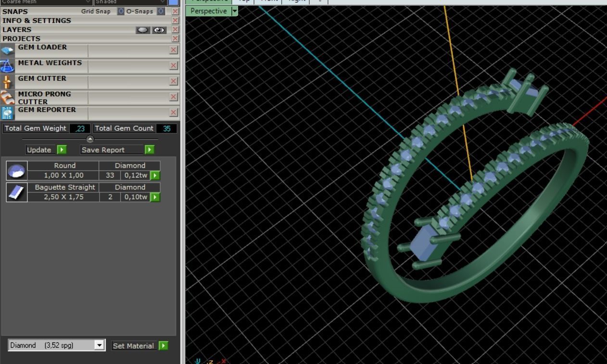Click the Perspective viewport label
The width and height of the screenshot is (607, 364).
click(x=209, y=11)
